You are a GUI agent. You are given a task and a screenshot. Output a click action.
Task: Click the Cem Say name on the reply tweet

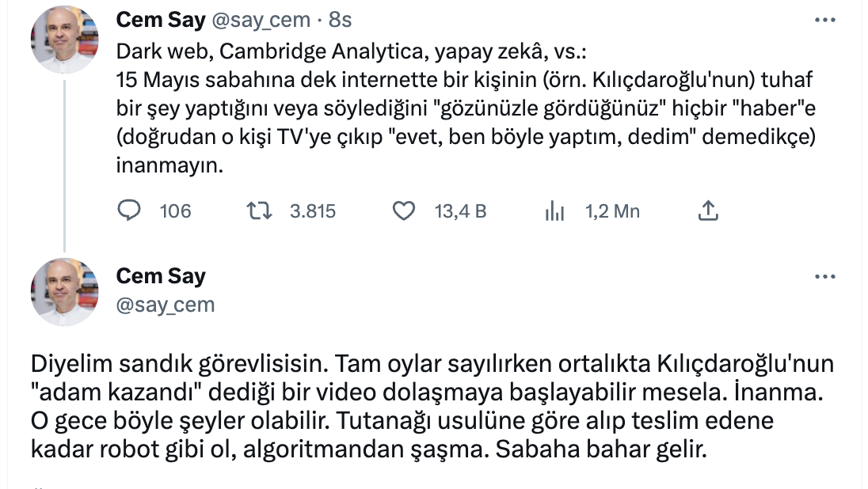[x=162, y=276]
